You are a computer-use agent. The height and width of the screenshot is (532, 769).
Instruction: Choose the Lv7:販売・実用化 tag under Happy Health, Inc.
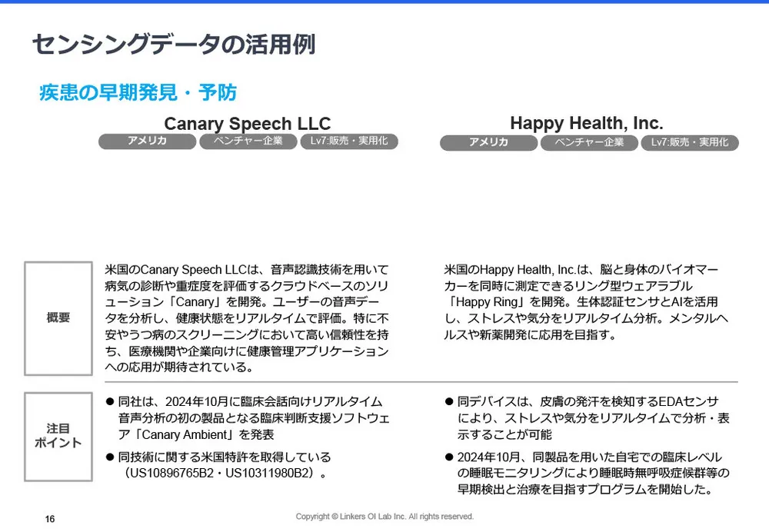coord(689,143)
